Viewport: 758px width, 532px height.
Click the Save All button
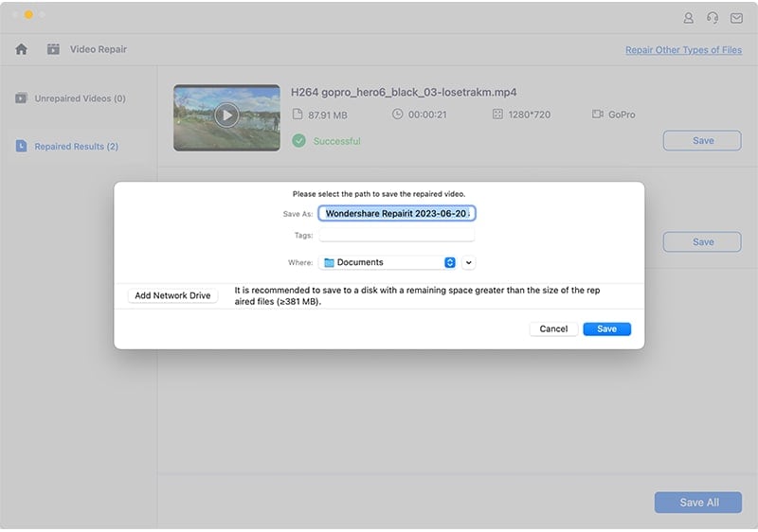point(698,503)
